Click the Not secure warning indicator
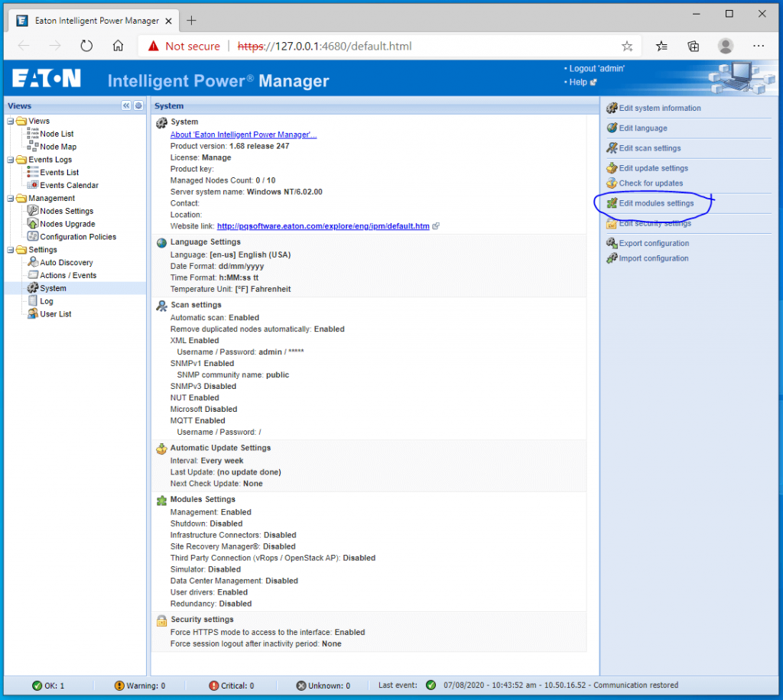The height and width of the screenshot is (700, 783). click(x=184, y=46)
